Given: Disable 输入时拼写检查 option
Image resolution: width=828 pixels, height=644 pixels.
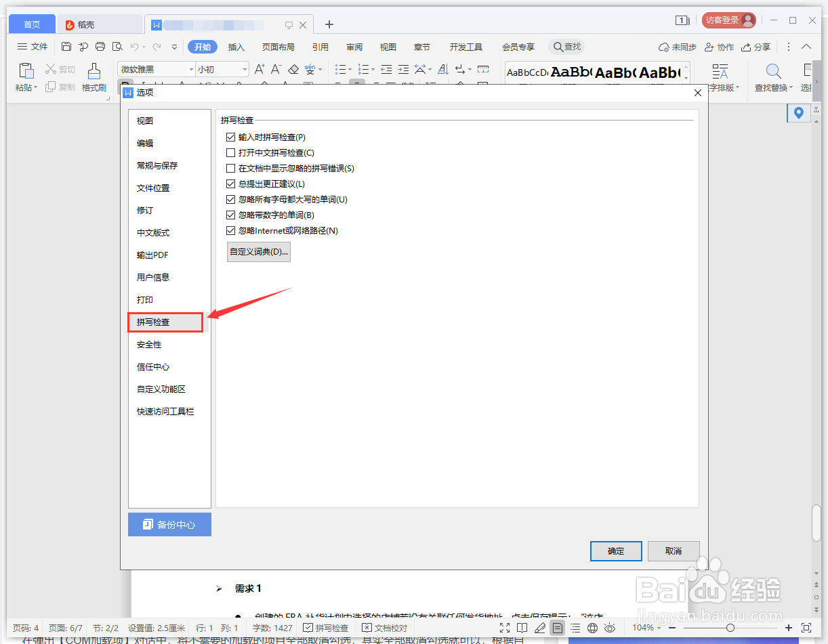Looking at the screenshot, I should pyautogui.click(x=230, y=137).
